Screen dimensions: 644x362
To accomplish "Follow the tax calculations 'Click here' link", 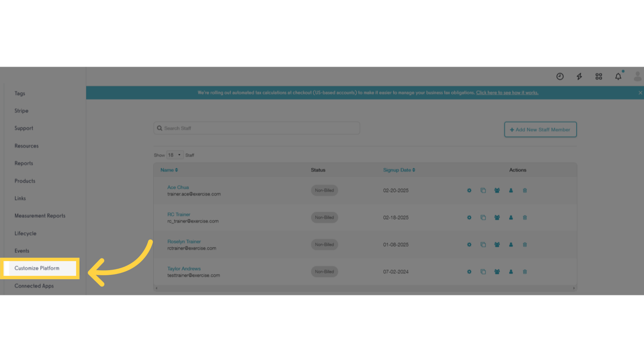I will click(x=508, y=92).
